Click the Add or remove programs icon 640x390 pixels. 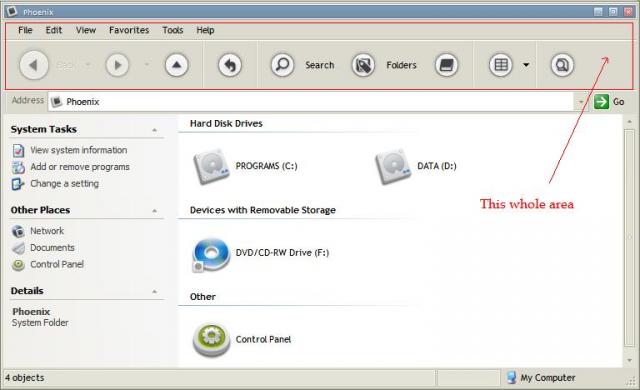click(x=18, y=167)
